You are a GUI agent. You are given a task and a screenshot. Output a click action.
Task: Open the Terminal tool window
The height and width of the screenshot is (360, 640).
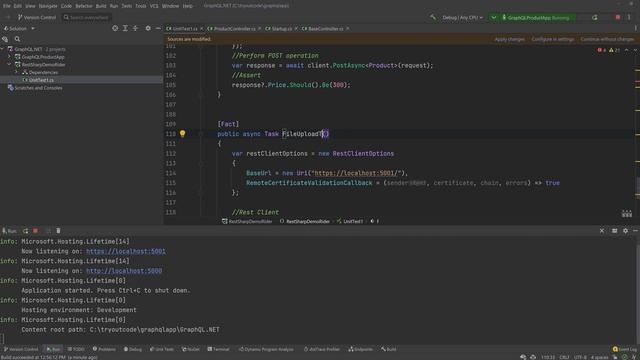point(218,349)
